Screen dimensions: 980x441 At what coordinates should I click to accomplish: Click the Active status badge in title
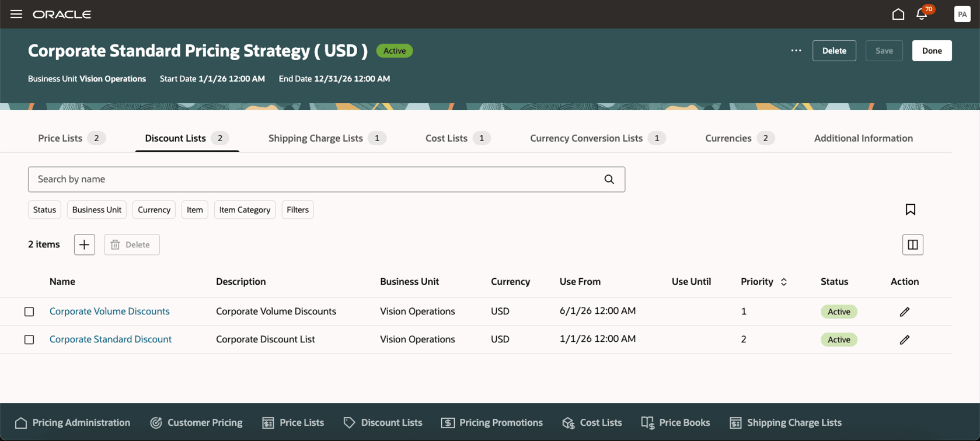[x=395, y=51]
